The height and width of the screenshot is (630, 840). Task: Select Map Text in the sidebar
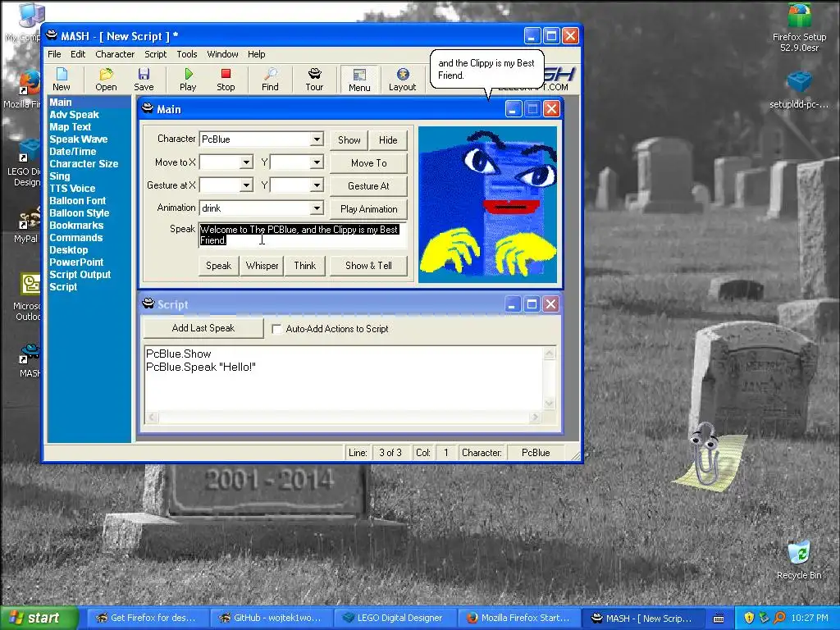pos(71,127)
